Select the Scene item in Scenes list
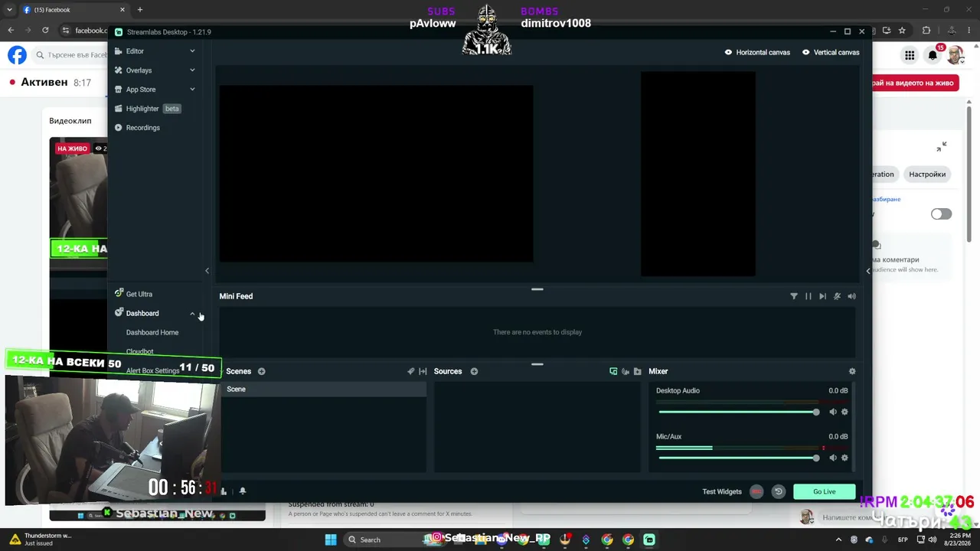 tap(324, 390)
